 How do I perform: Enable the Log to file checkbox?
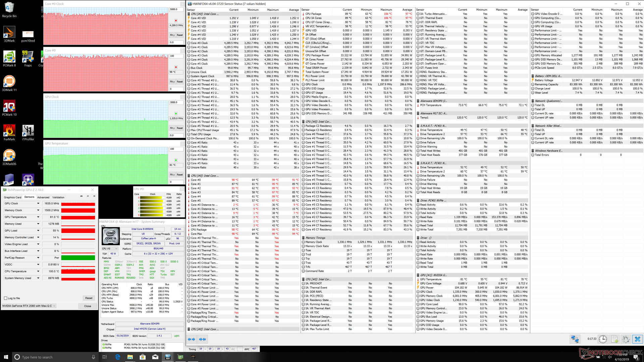[x=6, y=298]
